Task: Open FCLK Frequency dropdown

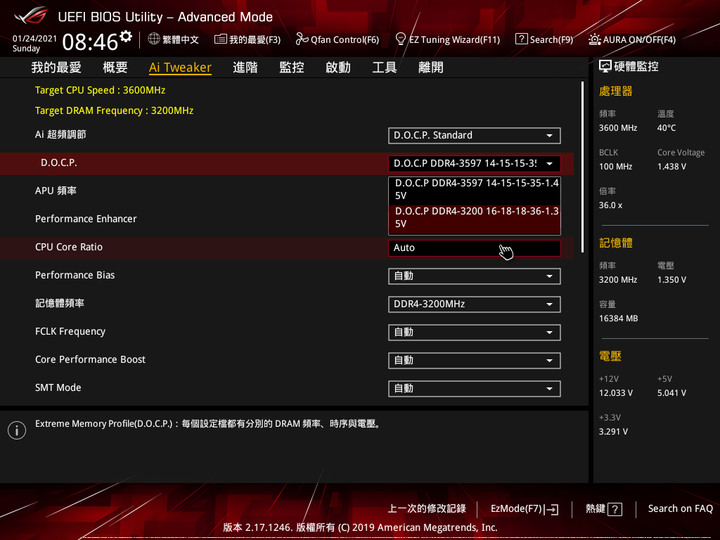Action: pyautogui.click(x=474, y=332)
